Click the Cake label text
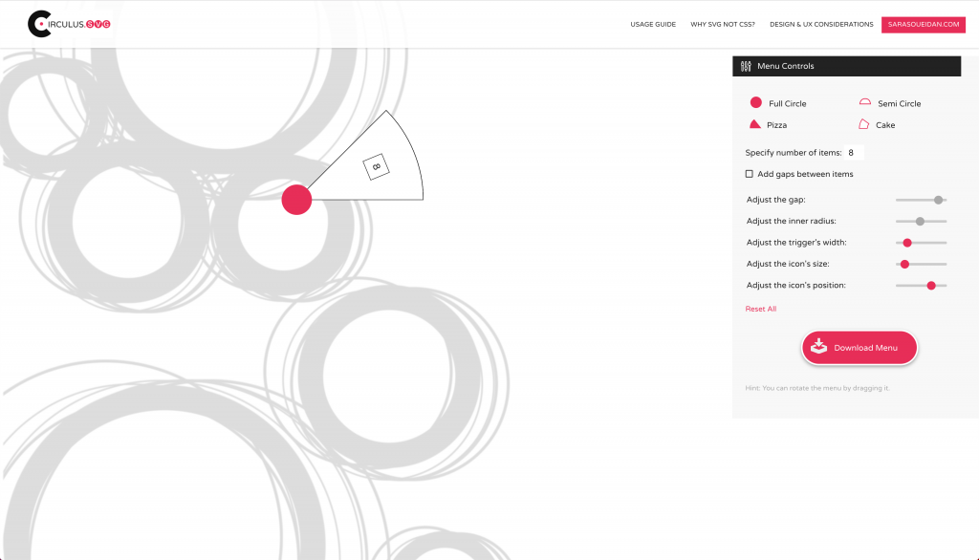Viewport: 979px width, 560px height. tap(884, 125)
